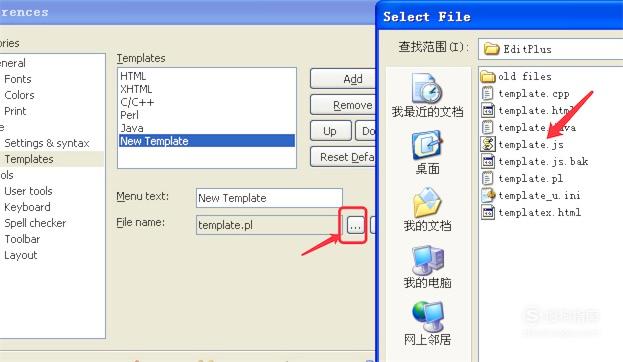The height and width of the screenshot is (362, 623).
Task: Open the Print category
Action: (x=15, y=111)
